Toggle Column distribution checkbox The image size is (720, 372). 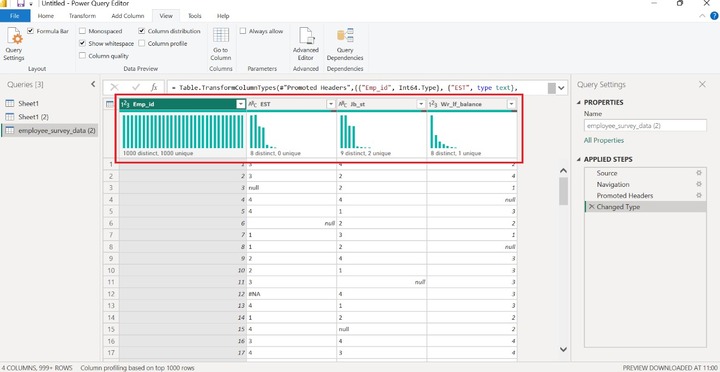pyautogui.click(x=141, y=31)
